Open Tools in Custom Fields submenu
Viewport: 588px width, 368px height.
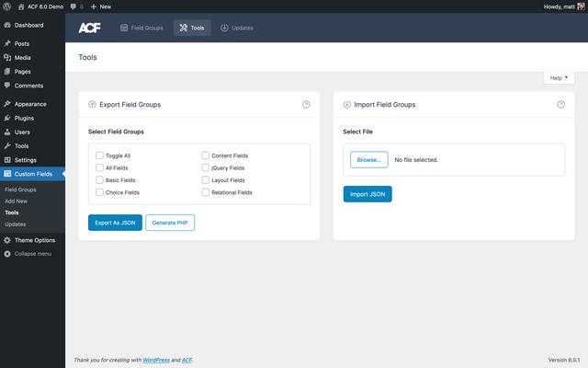pyautogui.click(x=12, y=213)
